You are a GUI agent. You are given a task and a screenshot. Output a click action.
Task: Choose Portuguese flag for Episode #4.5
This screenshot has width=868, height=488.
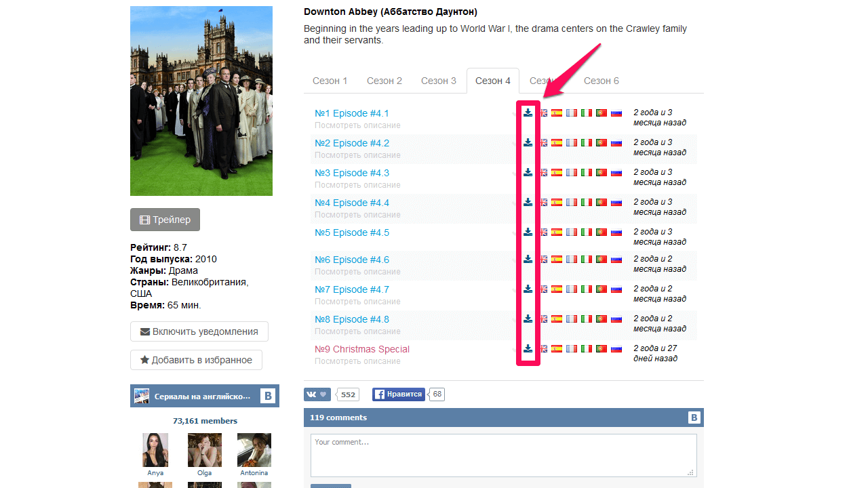pos(601,232)
